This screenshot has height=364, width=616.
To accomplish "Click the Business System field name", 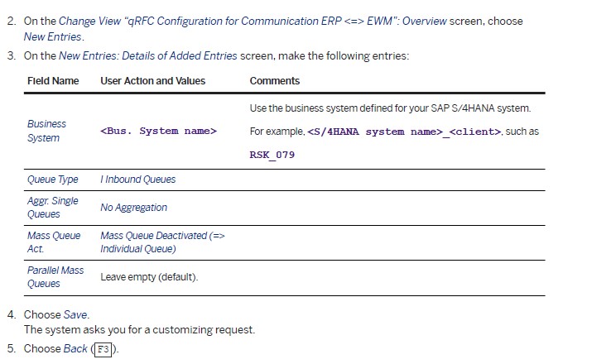I will [46, 131].
